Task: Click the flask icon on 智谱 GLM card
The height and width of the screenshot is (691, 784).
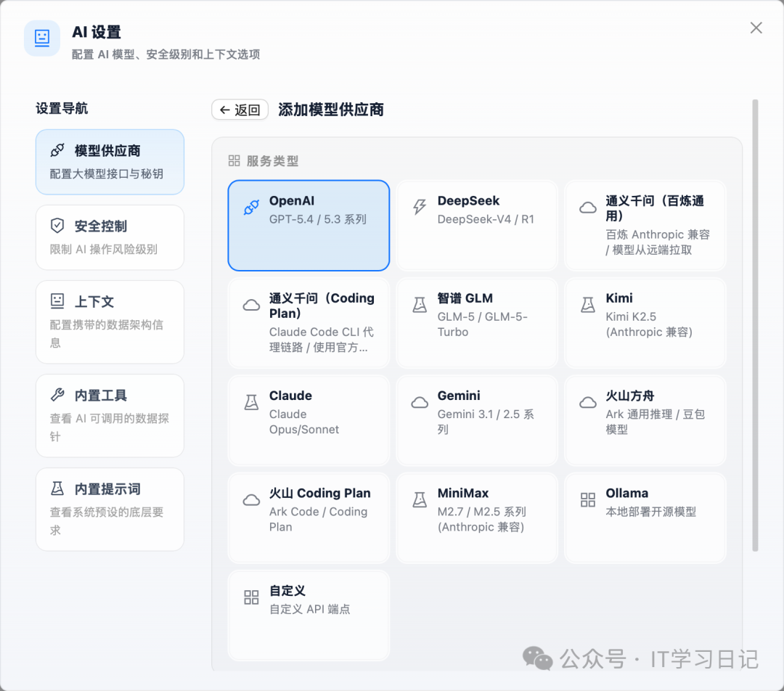Action: [x=420, y=305]
